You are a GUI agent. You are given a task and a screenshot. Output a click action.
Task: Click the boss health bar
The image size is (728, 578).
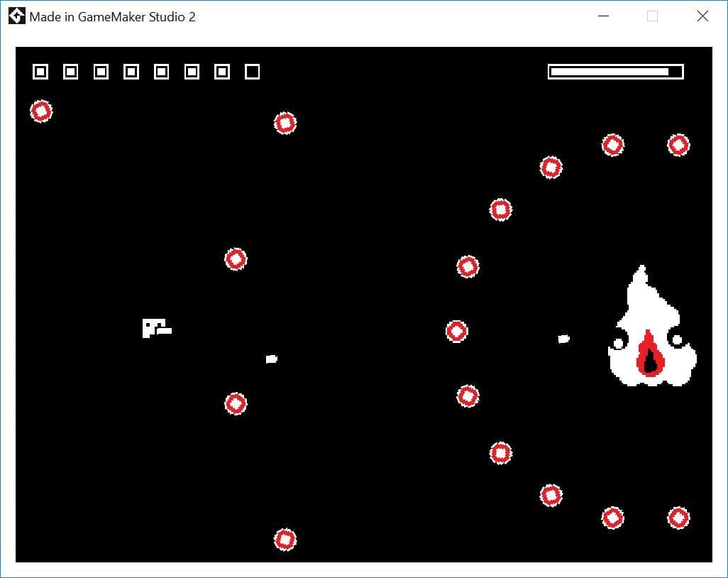pos(616,72)
